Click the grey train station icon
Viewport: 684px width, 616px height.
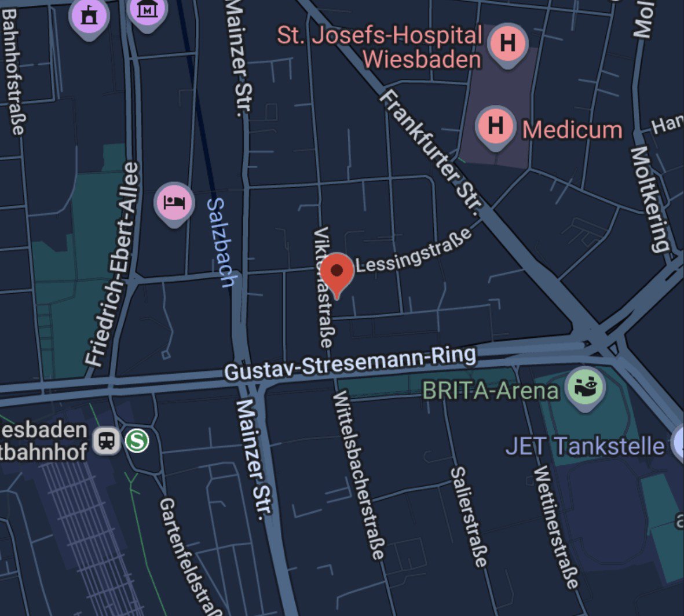(x=107, y=440)
